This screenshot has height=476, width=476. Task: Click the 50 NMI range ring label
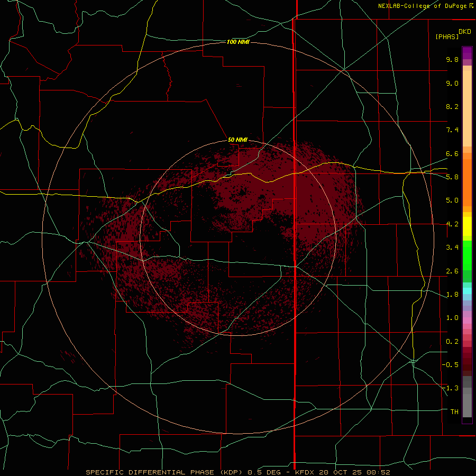(x=237, y=140)
